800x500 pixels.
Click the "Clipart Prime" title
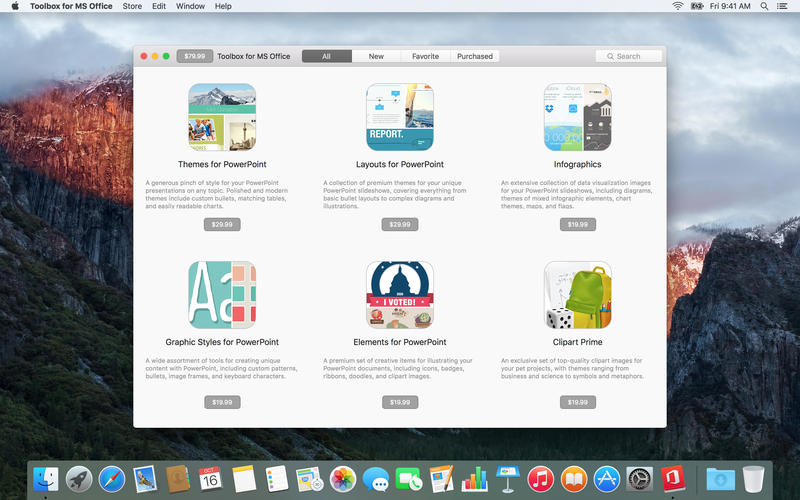(x=578, y=342)
